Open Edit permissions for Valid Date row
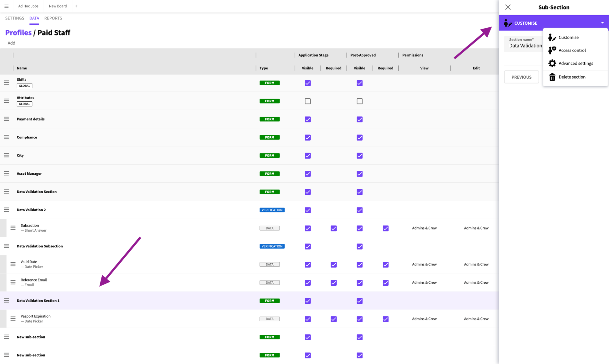The image size is (609, 364). (x=476, y=264)
